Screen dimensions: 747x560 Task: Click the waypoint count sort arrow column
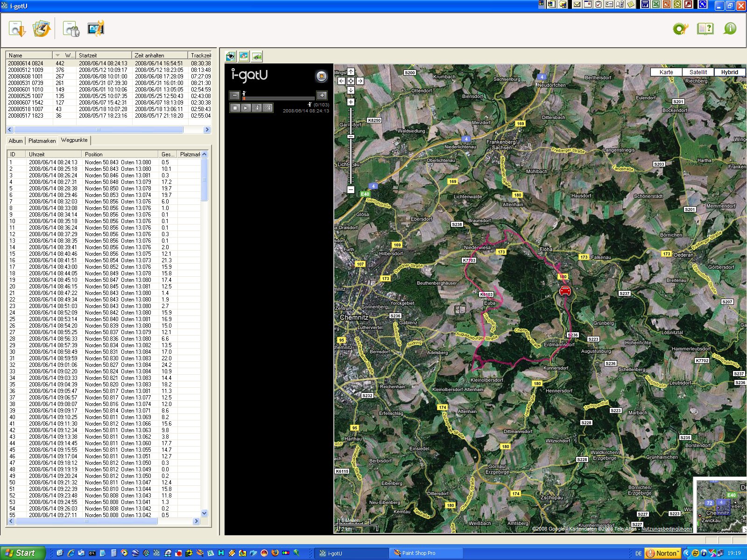pos(64,55)
